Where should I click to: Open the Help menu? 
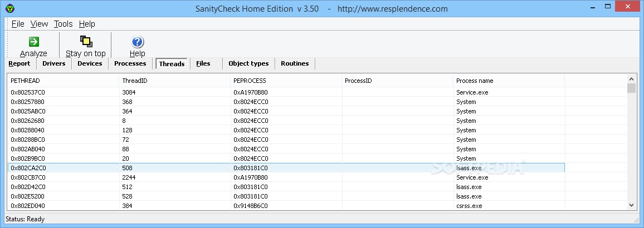coord(87,24)
